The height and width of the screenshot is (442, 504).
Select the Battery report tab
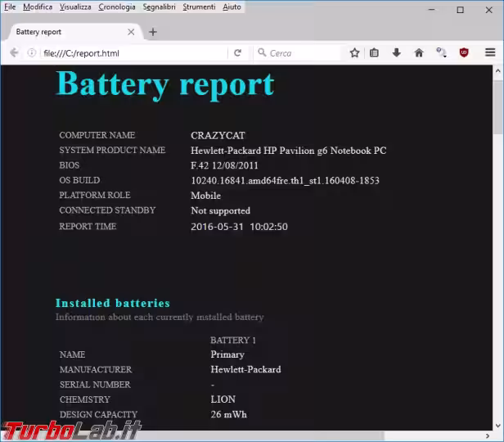pos(65,32)
